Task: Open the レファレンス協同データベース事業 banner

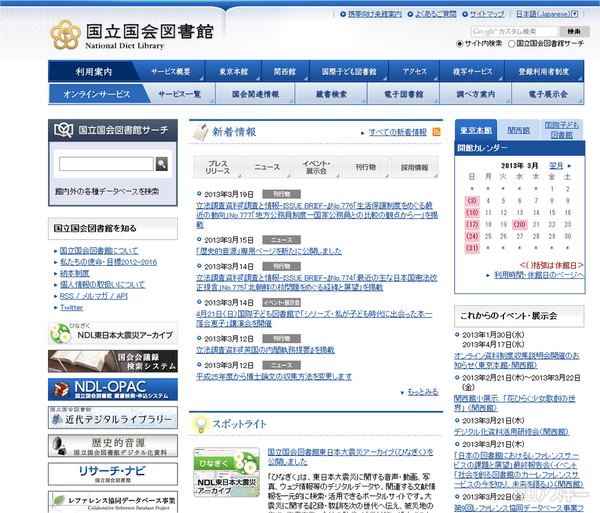Action: pyautogui.click(x=113, y=502)
